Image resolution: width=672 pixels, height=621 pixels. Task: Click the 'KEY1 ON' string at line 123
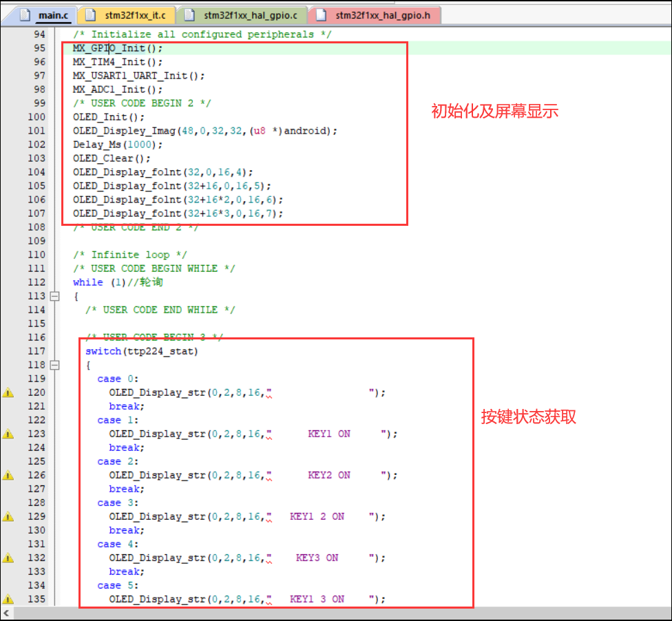[x=329, y=434]
